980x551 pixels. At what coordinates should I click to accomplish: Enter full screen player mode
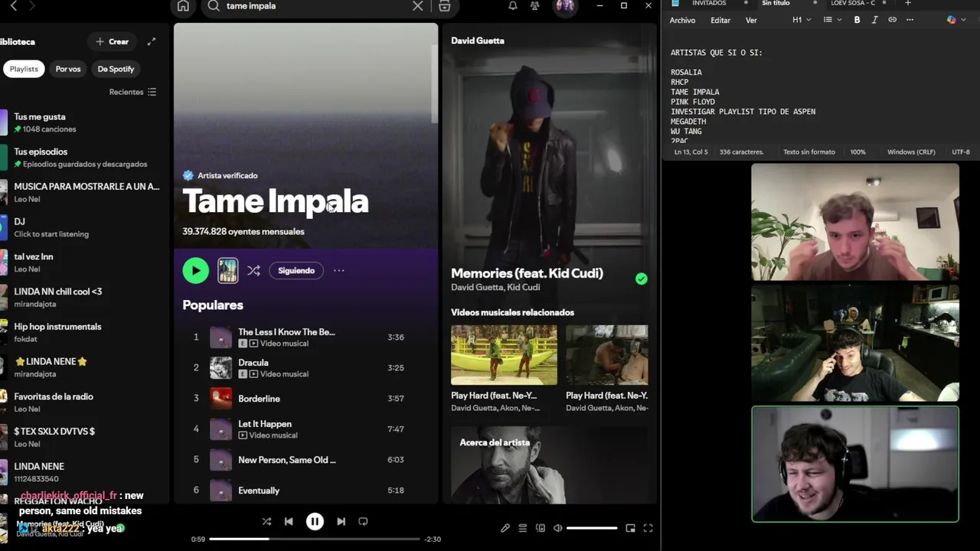648,528
